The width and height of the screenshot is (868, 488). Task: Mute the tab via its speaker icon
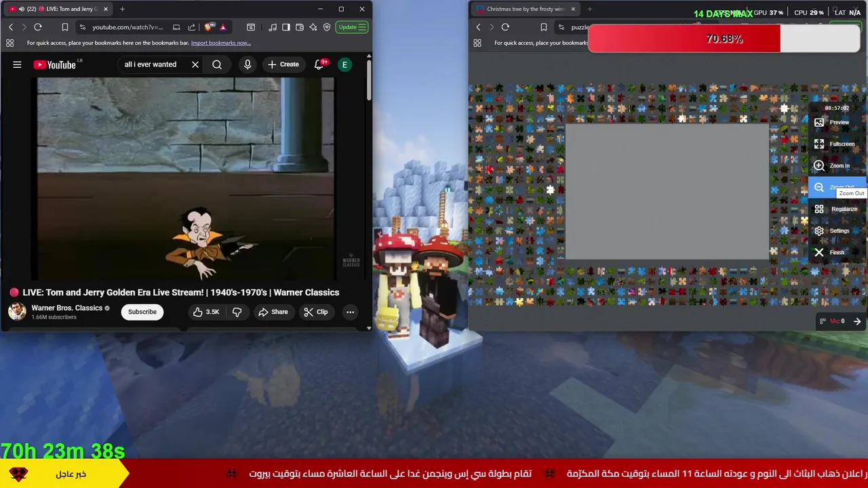click(x=21, y=9)
